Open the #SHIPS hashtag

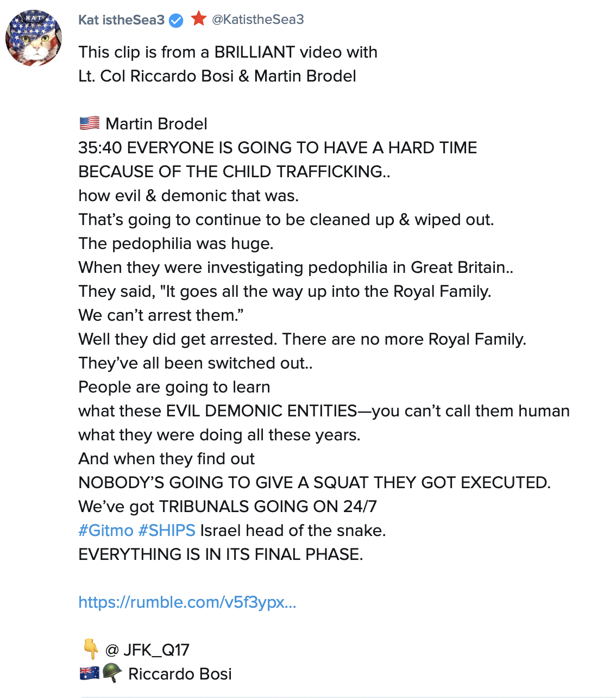pyautogui.click(x=167, y=530)
